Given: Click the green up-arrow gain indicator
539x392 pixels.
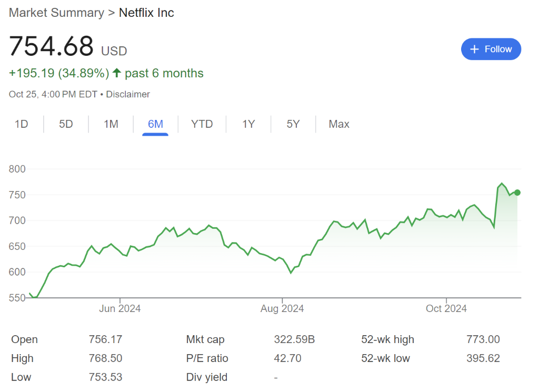Looking at the screenshot, I should pos(117,73).
